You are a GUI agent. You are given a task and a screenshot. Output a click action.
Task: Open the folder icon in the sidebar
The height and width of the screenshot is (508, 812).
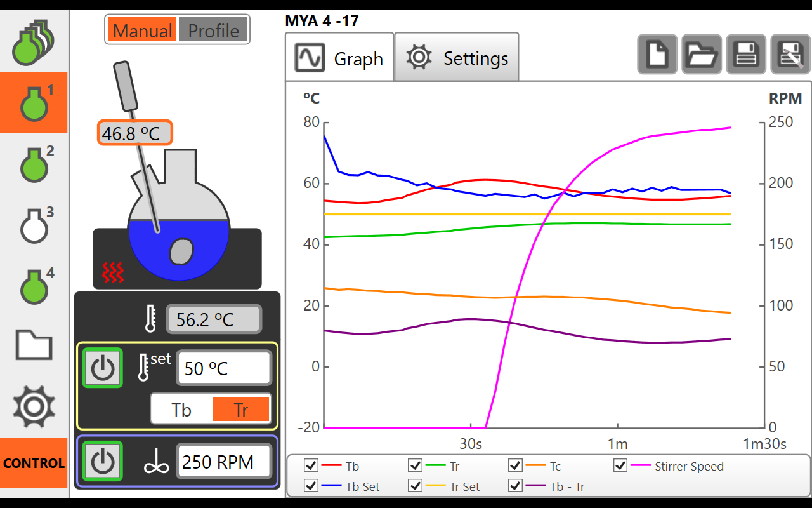click(34, 345)
